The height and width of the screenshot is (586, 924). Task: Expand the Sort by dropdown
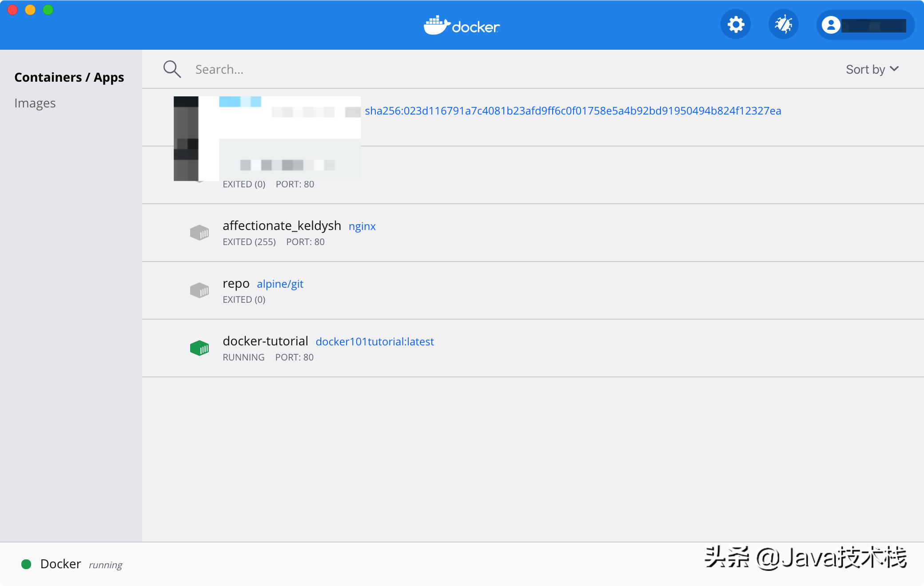[872, 69]
